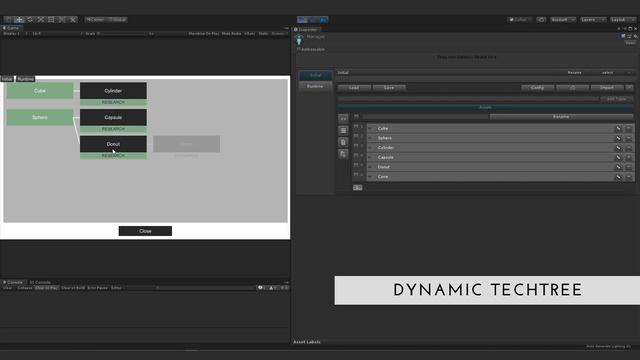
Task: Open the Account dropdown
Action: pyautogui.click(x=562, y=20)
